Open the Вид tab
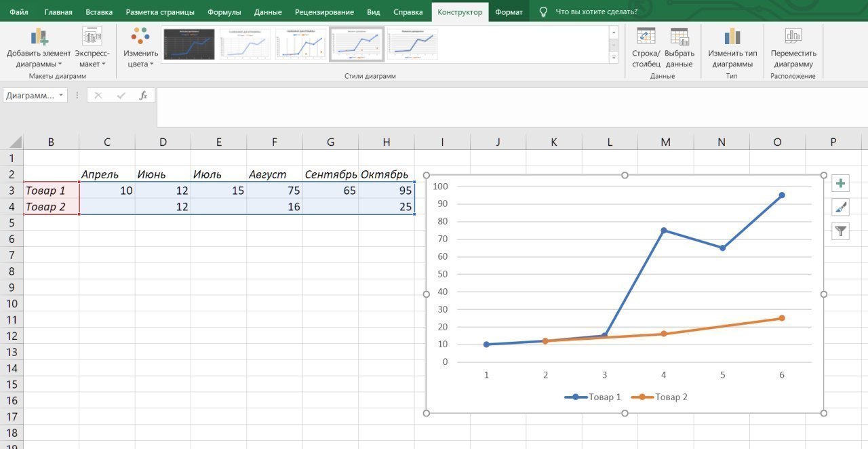Image resolution: width=868 pixels, height=449 pixels. coord(374,12)
